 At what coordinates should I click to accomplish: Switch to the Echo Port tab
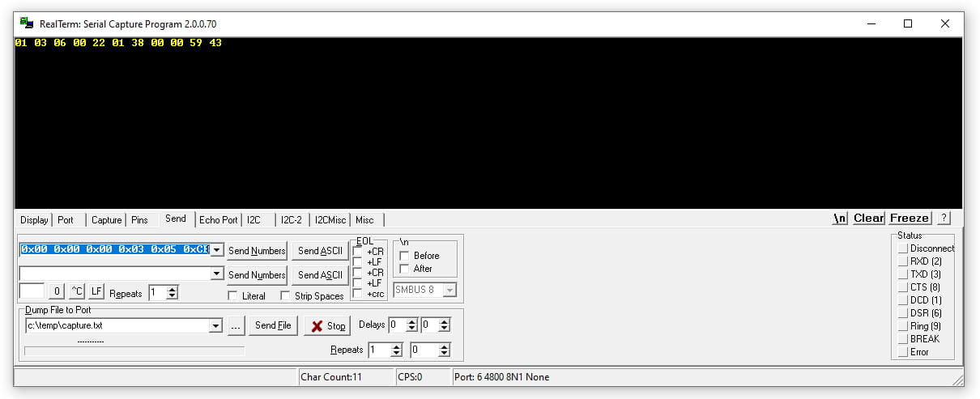point(218,219)
